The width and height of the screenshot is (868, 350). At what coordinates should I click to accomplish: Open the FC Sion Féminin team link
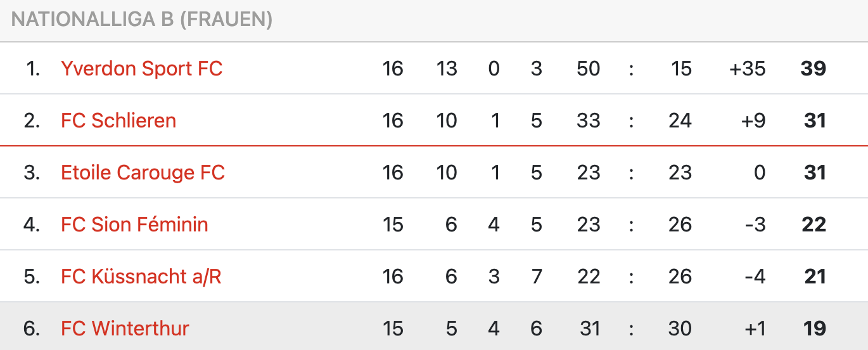tap(134, 224)
